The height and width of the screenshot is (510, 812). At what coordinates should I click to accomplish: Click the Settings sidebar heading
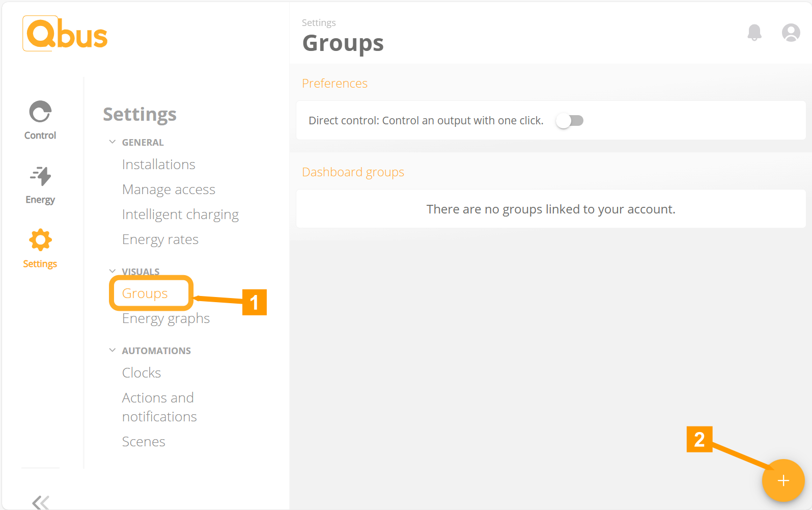pos(139,115)
